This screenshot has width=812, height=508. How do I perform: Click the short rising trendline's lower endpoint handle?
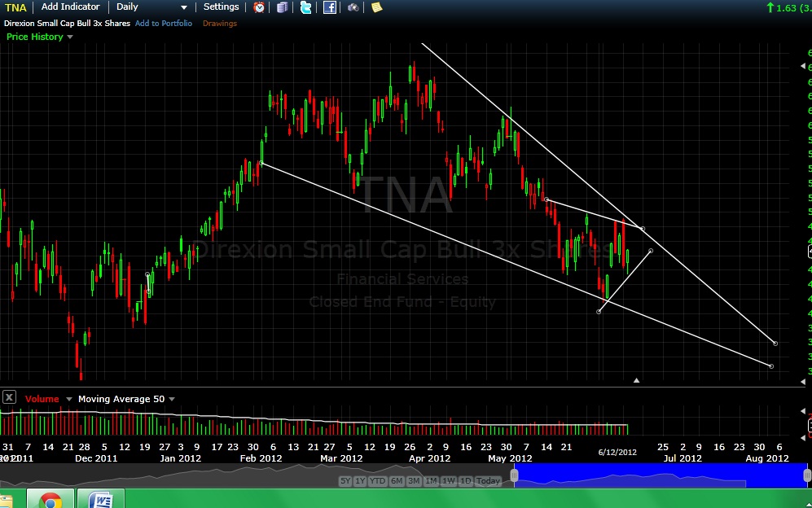pyautogui.click(x=599, y=311)
